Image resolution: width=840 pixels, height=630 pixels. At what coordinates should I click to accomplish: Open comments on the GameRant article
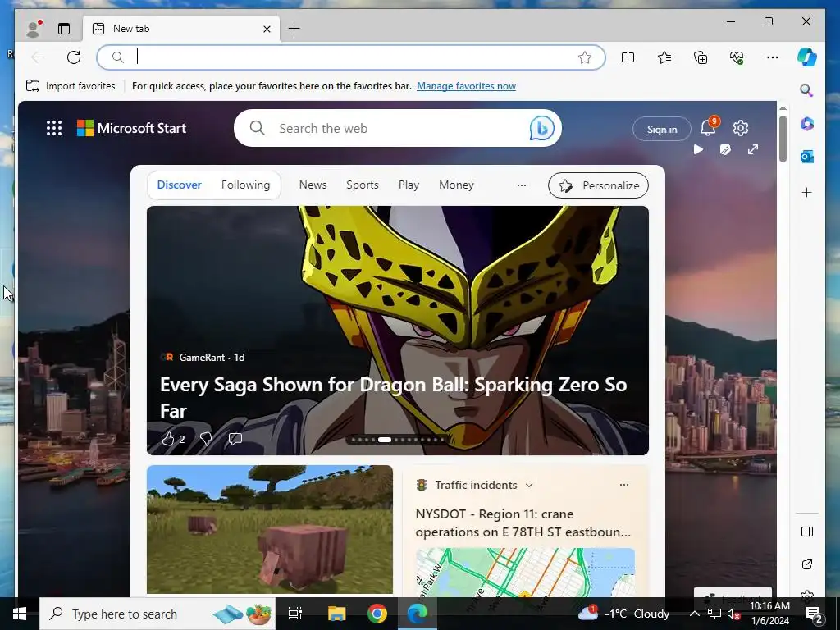(x=235, y=440)
